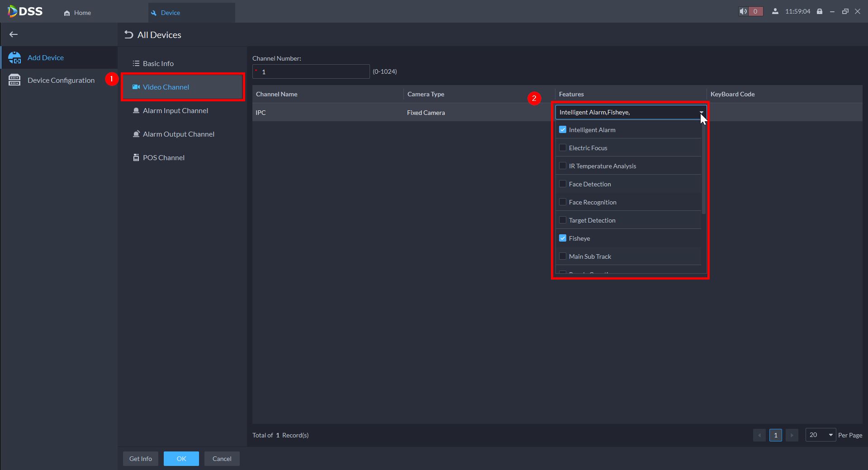Viewport: 868px width, 470px height.
Task: Click the Fixed Camera type cell
Action: (x=479, y=113)
